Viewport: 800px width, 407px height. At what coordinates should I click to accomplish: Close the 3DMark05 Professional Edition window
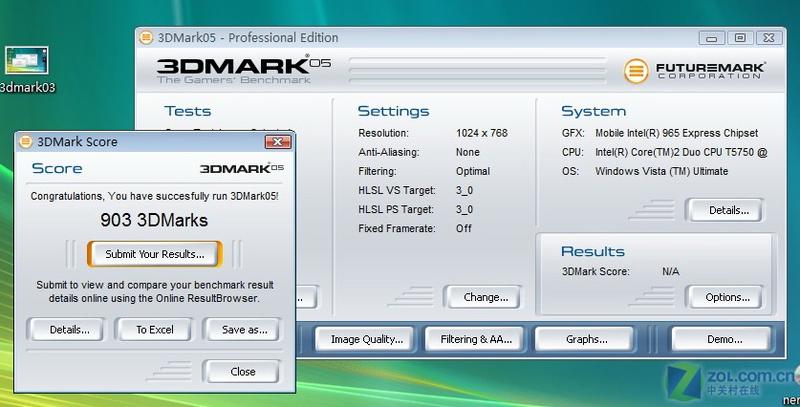(x=768, y=38)
